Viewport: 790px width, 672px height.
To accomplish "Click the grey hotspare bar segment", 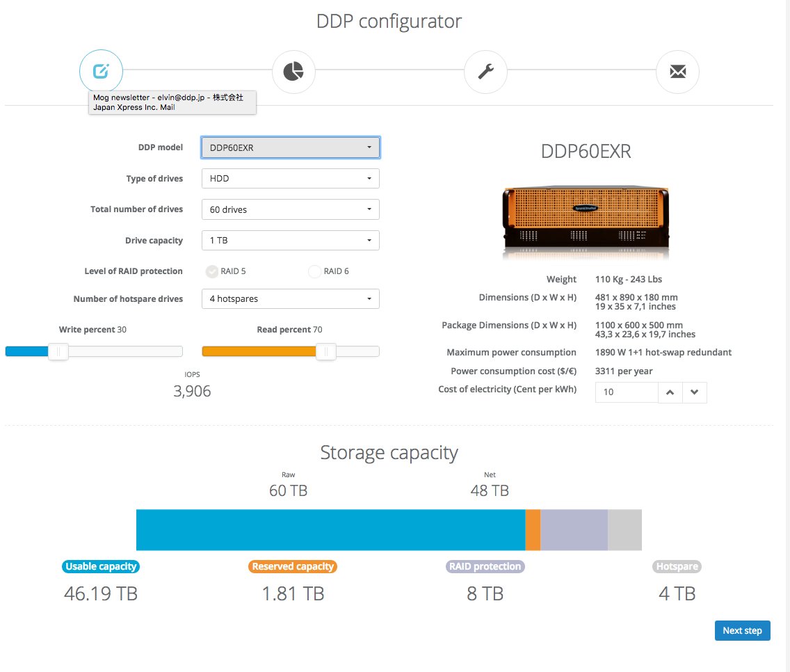I will pos(624,530).
